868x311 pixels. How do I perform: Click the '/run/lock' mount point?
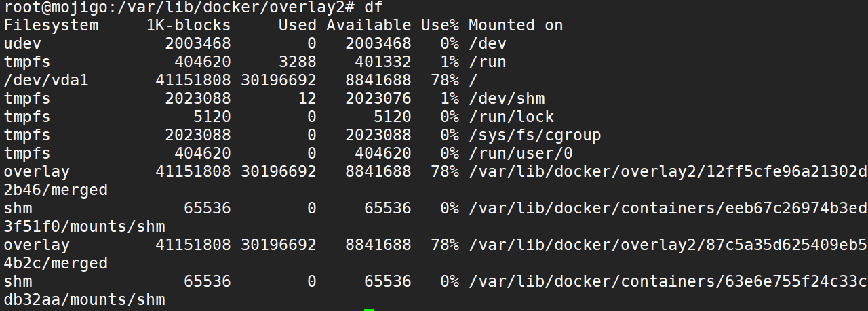point(511,117)
